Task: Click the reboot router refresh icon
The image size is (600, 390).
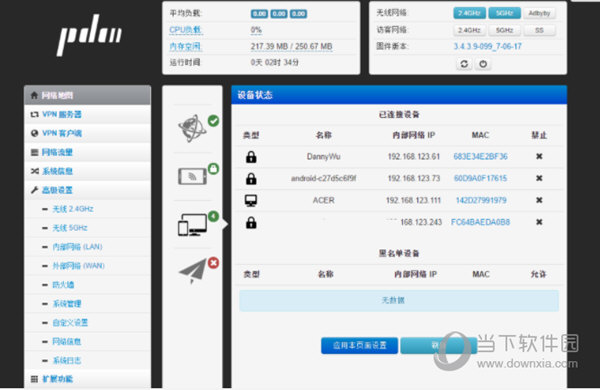Action: pyautogui.click(x=464, y=64)
